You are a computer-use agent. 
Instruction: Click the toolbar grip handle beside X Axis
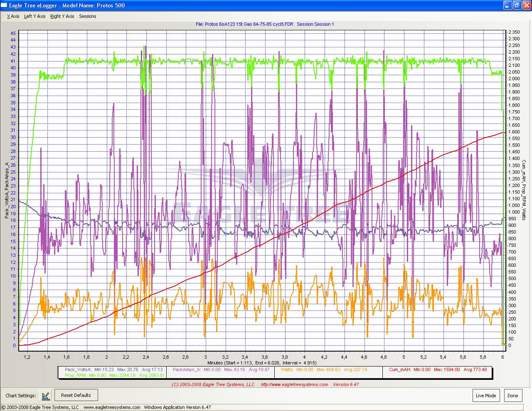[x=3, y=17]
